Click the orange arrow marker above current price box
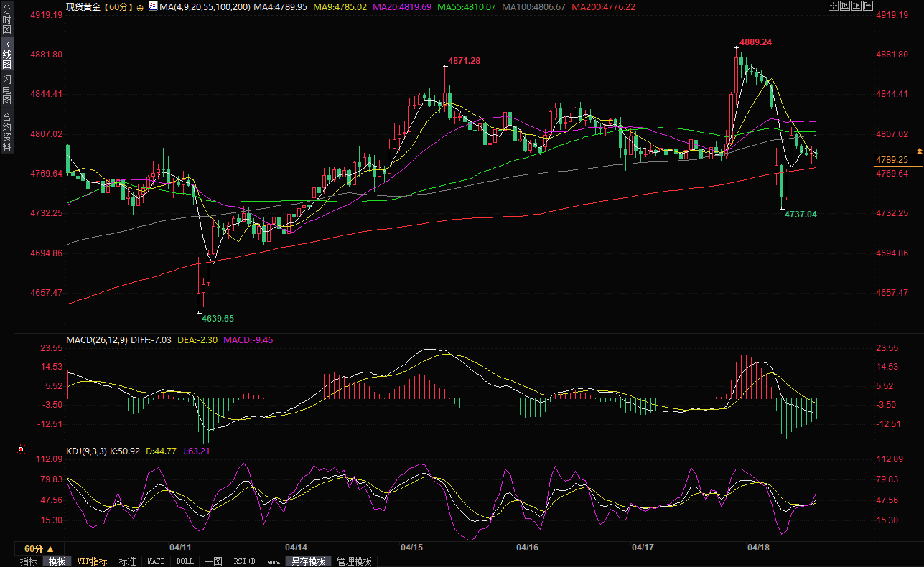Viewport: 924px width, 567px height. pyautogui.click(x=920, y=149)
